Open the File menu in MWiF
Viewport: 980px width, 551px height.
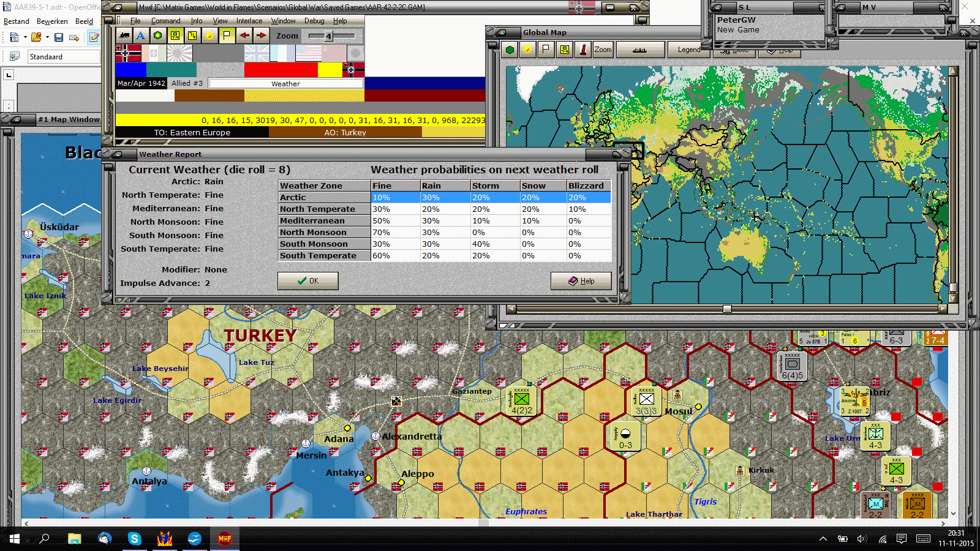coord(135,21)
